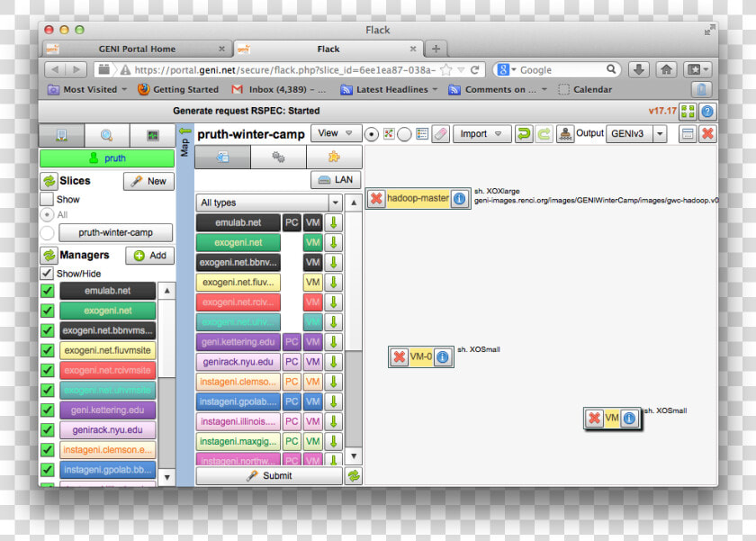Image resolution: width=756 pixels, height=541 pixels.
Task: Click the pruth-winter-camp slice button
Action: click(116, 233)
